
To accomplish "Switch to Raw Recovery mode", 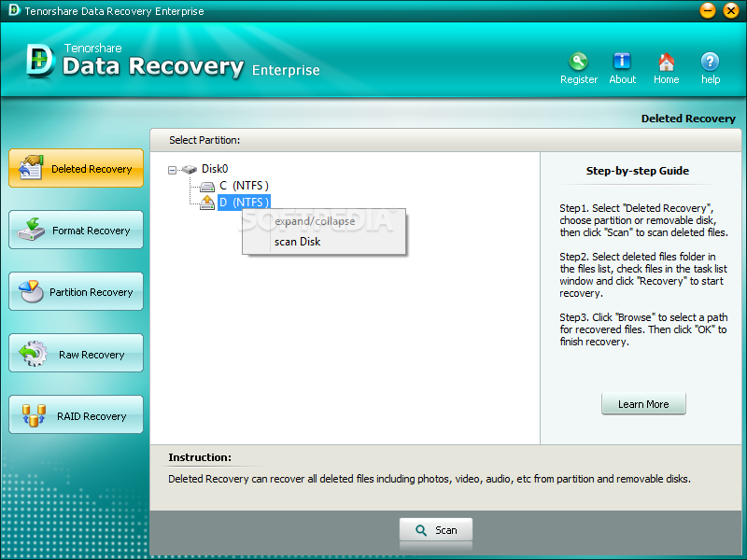I will [76, 353].
